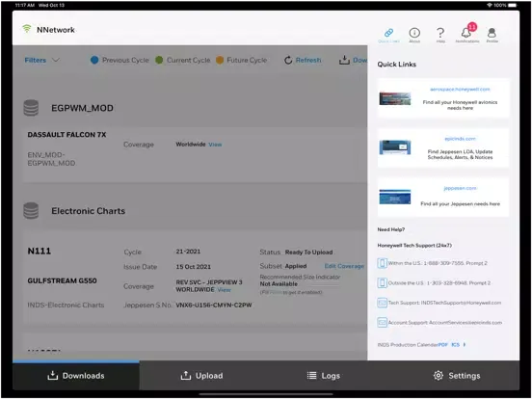532x399 pixels.
Task: Switch to the Upload tab
Action: click(202, 376)
